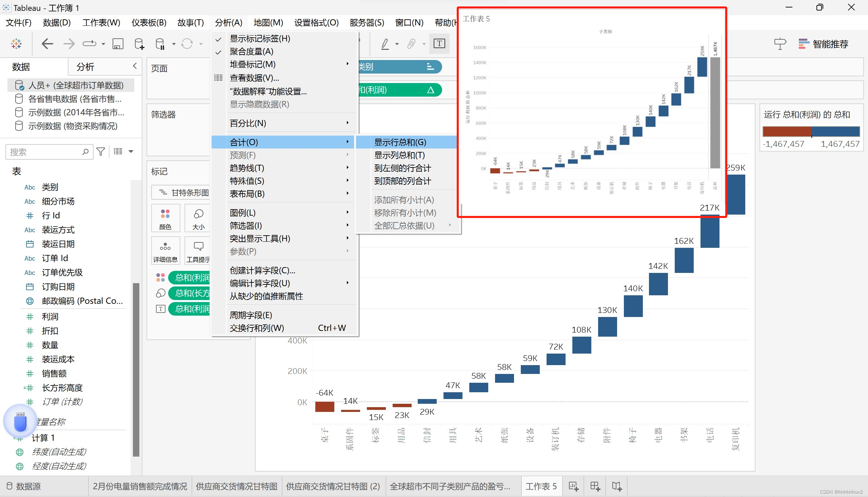Viewport: 868px width, 497px height.
Task: Open the Gantt bar mark type dropdown
Action: pos(184,193)
